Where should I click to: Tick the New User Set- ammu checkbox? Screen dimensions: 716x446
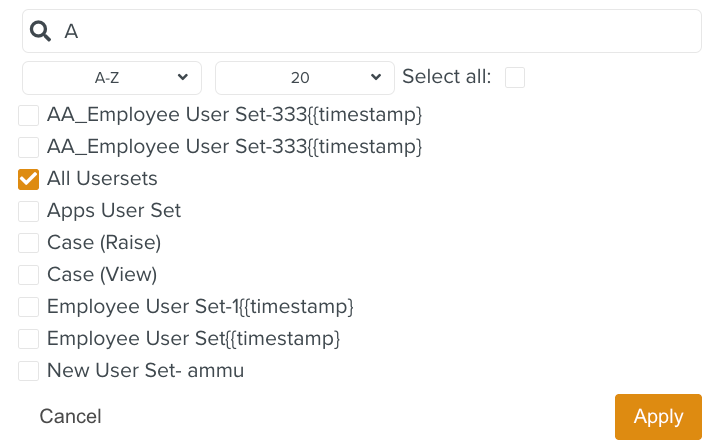coord(29,371)
